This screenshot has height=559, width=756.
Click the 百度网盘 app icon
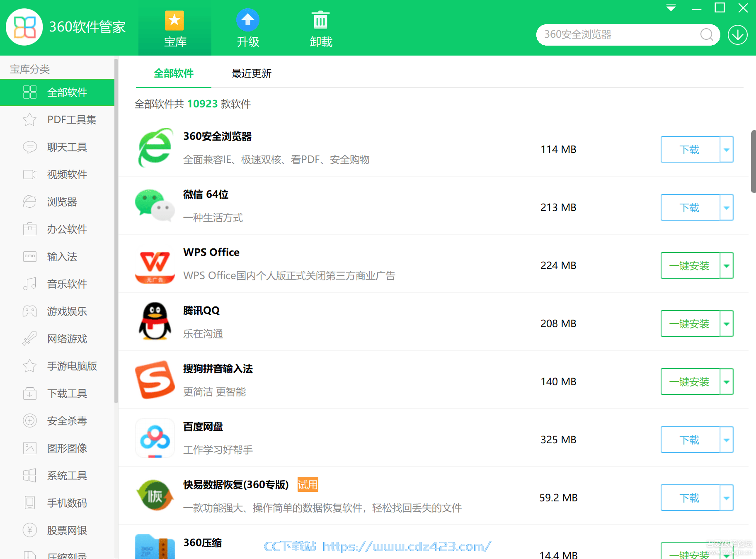point(155,438)
